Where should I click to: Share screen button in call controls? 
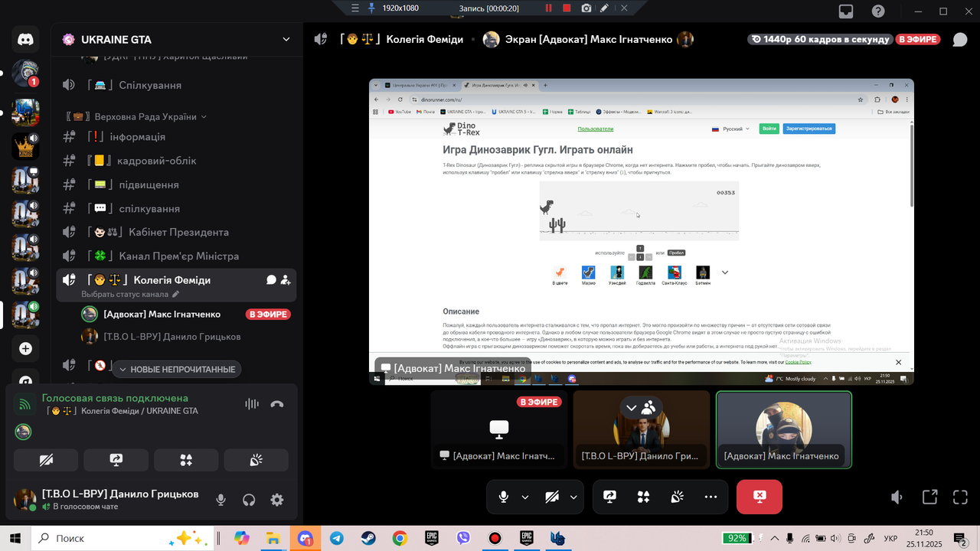pyautogui.click(x=610, y=497)
